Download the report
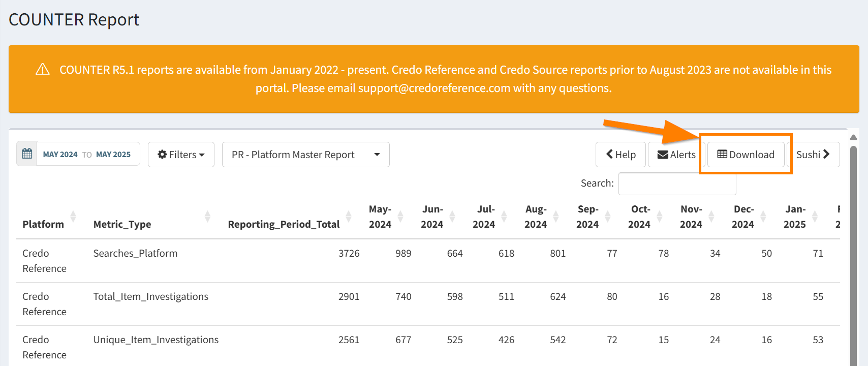 coord(746,155)
